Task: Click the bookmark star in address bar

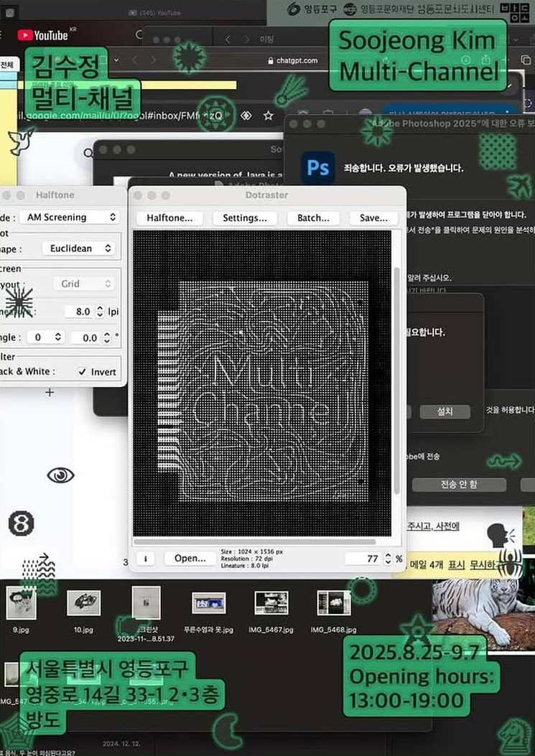Action: (269, 116)
